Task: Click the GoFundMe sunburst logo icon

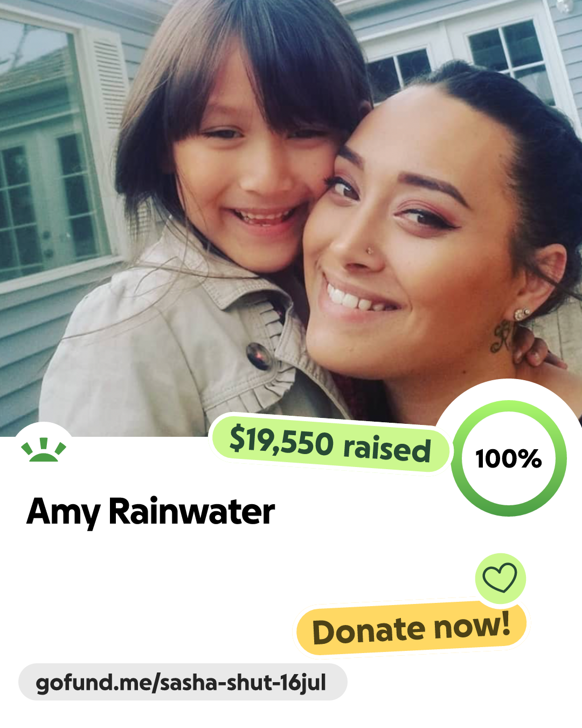Action: click(44, 450)
